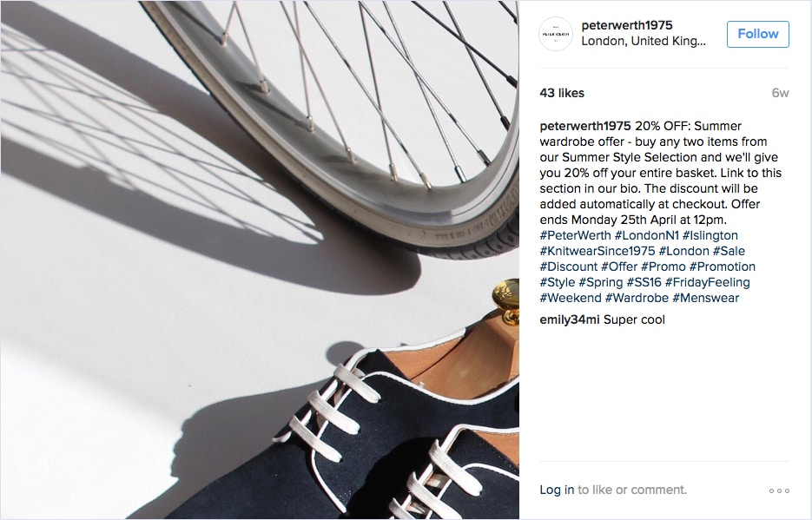Follow the peterwerth1975 account
This screenshot has width=812, height=520.
pyautogui.click(x=757, y=34)
